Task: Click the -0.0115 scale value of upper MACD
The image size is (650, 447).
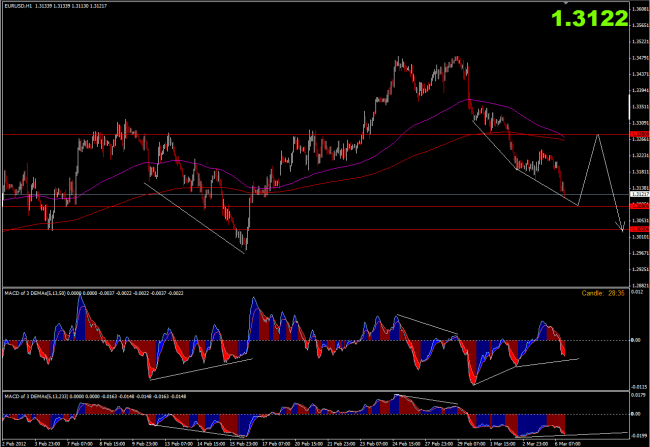Action: point(639,387)
